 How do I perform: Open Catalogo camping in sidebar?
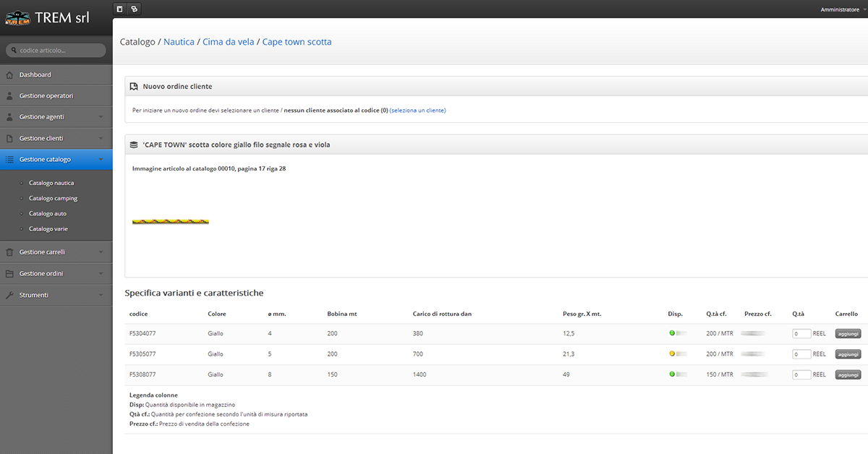tap(53, 198)
